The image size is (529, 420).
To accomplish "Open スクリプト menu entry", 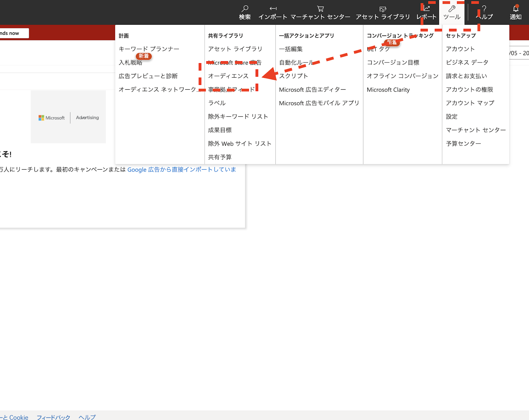I will [294, 76].
